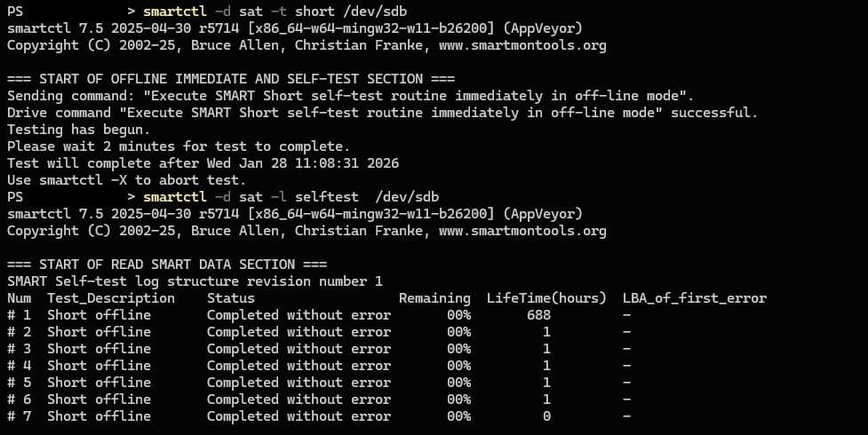Select the '# 1' self-test row number
The height and width of the screenshot is (435, 868).
[19, 315]
